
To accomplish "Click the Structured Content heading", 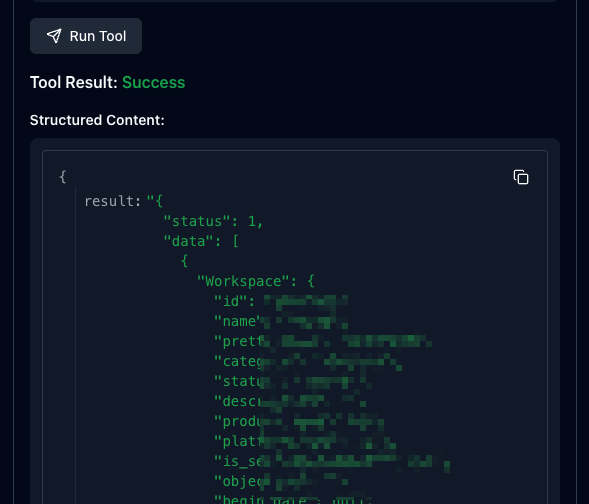I will (x=97, y=120).
